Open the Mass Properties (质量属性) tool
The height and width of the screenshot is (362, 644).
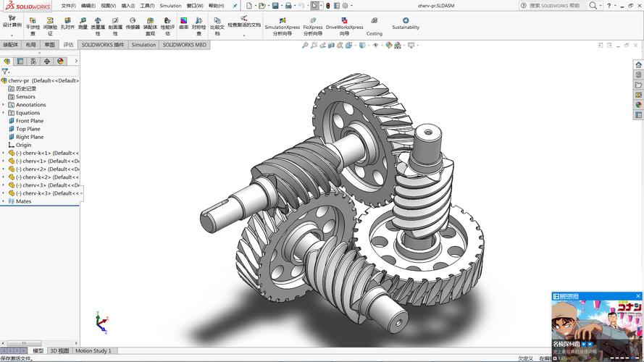(99, 25)
